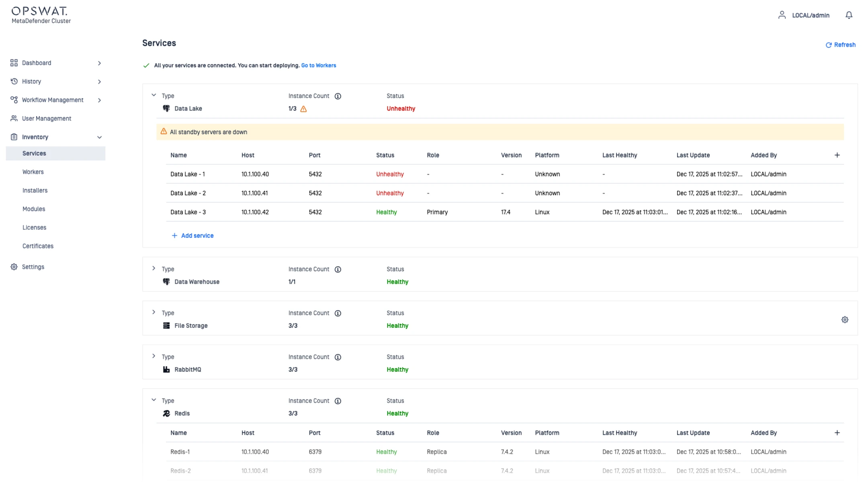Image resolution: width=868 pixels, height=487 pixels.
Task: Click the plus icon in the Data Lake table header
Action: point(837,155)
